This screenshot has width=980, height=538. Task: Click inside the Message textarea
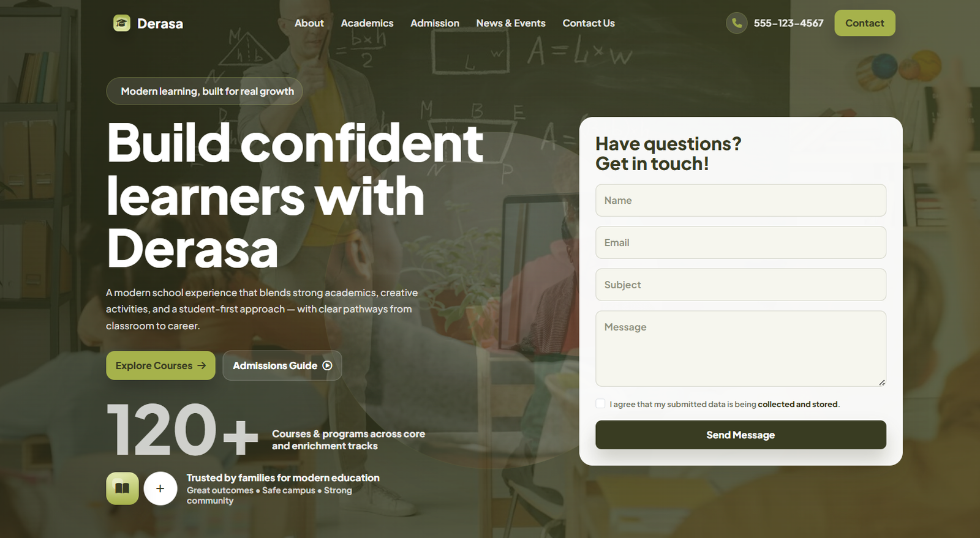(x=741, y=349)
